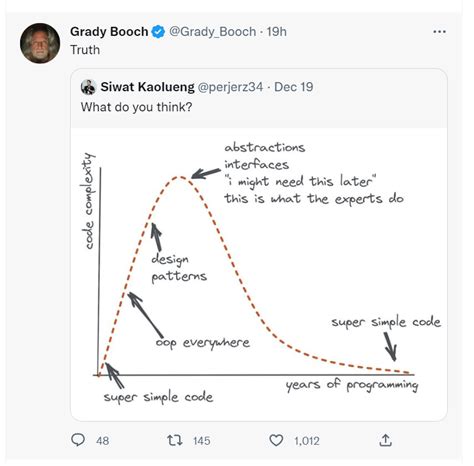Like the tweet with heart icon
Image resolution: width=474 pixels, height=466 pixels.
[276, 441]
